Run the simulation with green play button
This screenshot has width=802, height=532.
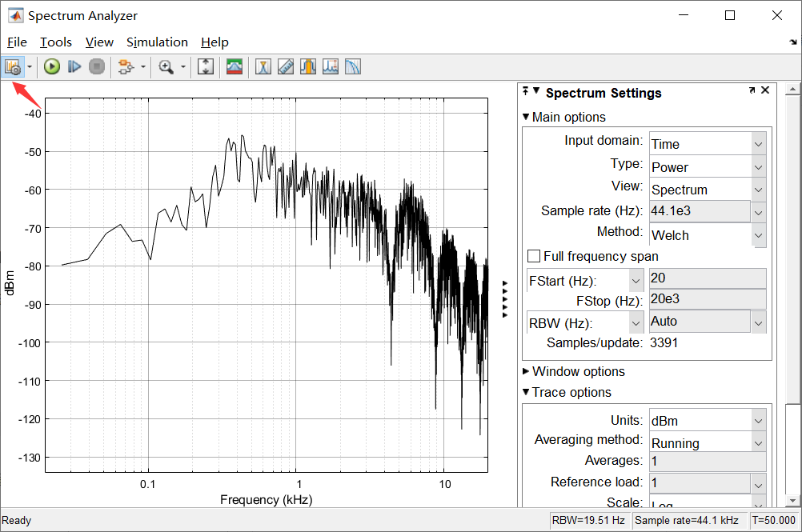coord(52,66)
